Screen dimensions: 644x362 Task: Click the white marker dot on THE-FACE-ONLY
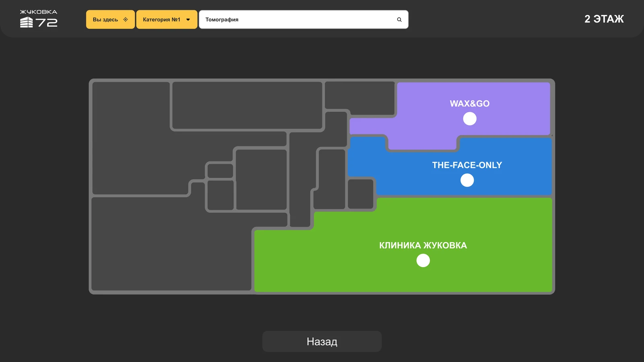click(467, 180)
